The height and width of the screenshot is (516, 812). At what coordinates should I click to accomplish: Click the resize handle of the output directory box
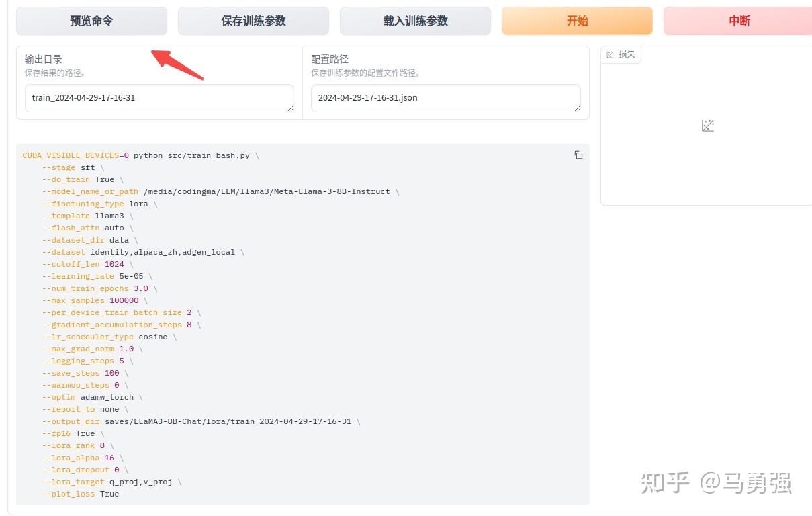[292, 107]
